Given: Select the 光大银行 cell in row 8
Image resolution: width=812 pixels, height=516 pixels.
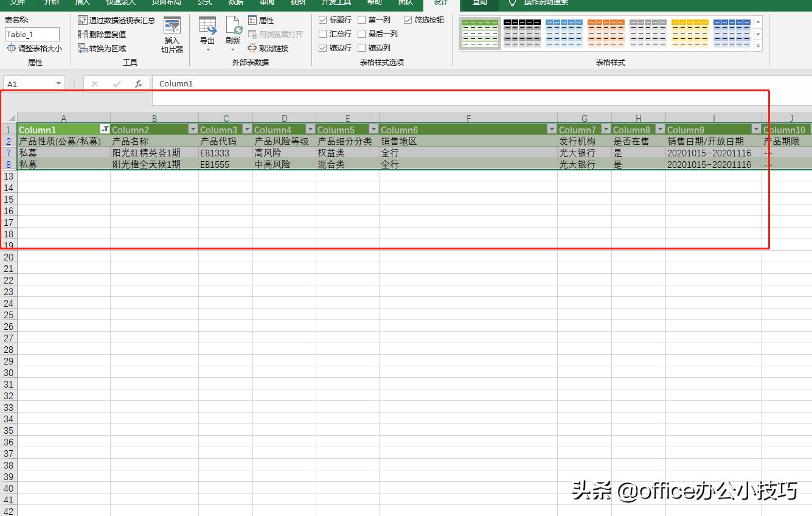Looking at the screenshot, I should (585, 164).
